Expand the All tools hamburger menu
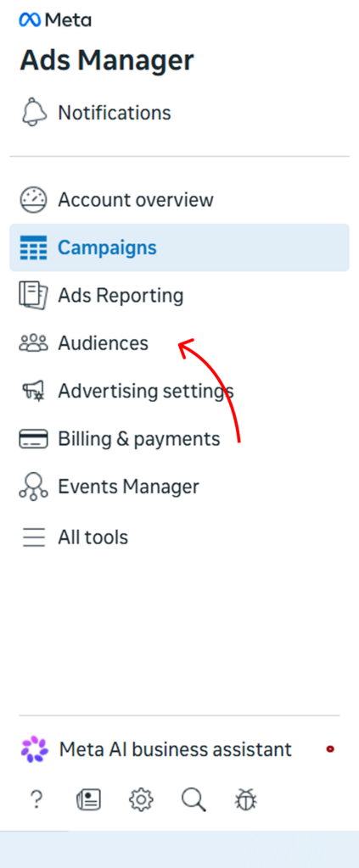The image size is (359, 868). click(33, 537)
